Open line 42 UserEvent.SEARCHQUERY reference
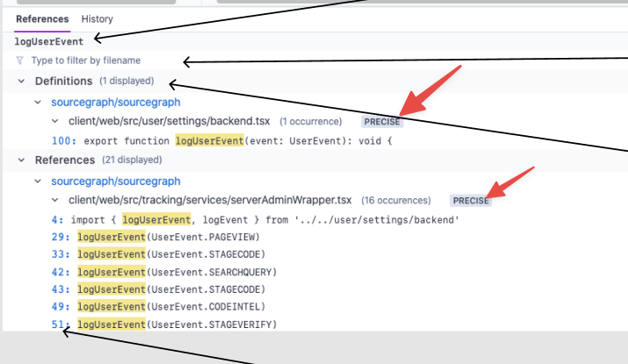This screenshot has width=628, height=364. [x=164, y=272]
